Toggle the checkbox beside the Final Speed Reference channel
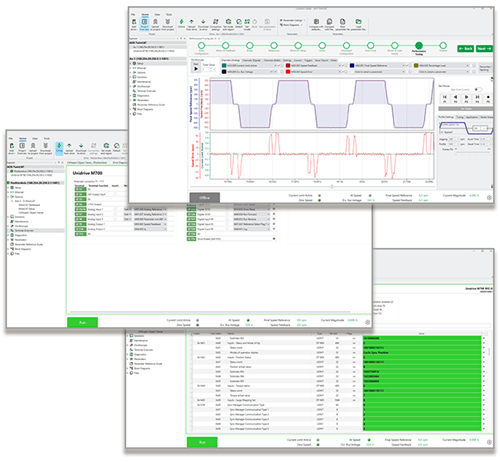This screenshot has height=462, width=500. tap(411, 66)
